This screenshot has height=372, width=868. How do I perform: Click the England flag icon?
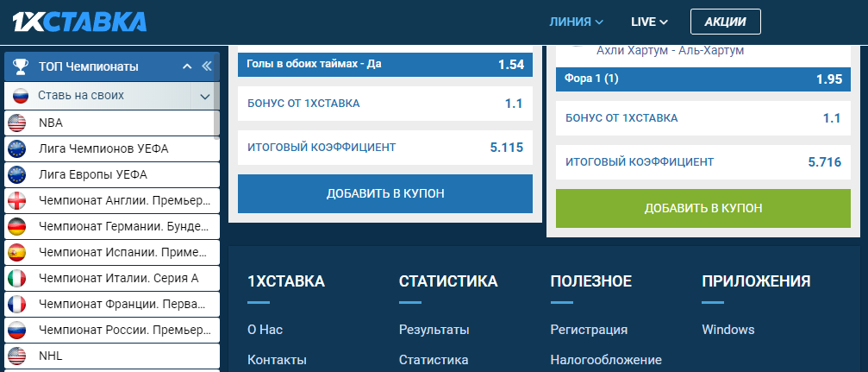(17, 201)
